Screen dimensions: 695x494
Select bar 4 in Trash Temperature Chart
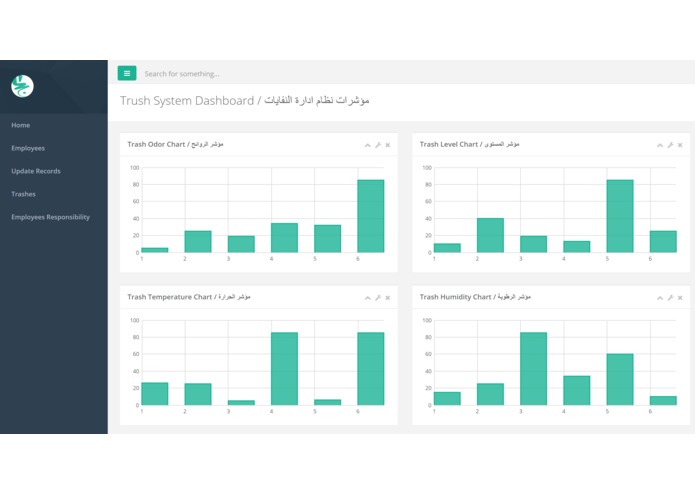(285, 369)
